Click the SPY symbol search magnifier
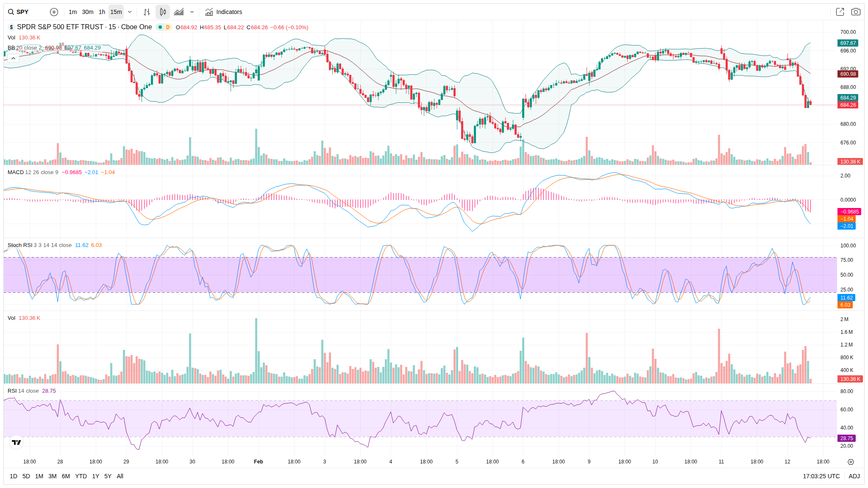The image size is (868, 488). coord(11,12)
